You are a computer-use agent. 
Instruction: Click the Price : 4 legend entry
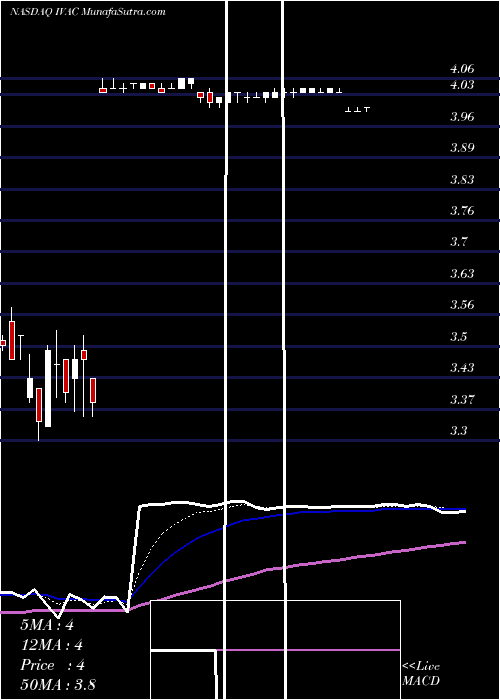coord(53,665)
